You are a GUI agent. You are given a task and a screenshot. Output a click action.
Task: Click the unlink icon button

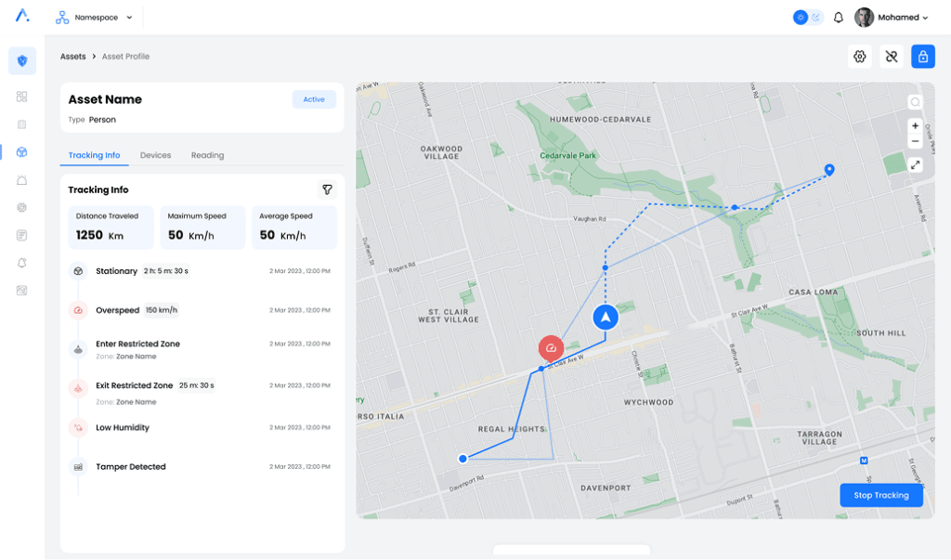click(892, 57)
